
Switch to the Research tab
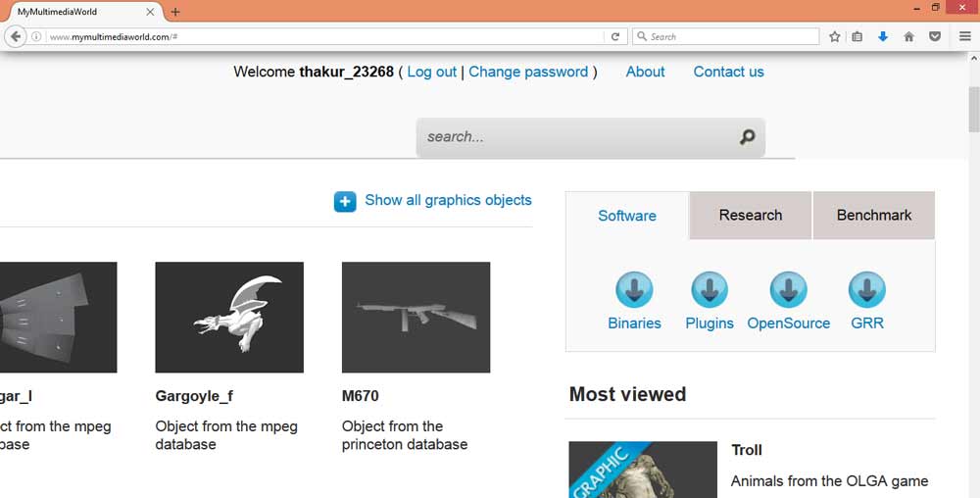pos(751,216)
